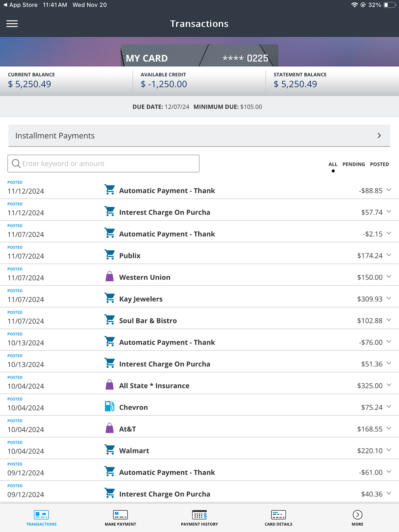The image size is (399, 532).
Task: Tap the Chevron gas pump icon
Action: pyautogui.click(x=110, y=406)
